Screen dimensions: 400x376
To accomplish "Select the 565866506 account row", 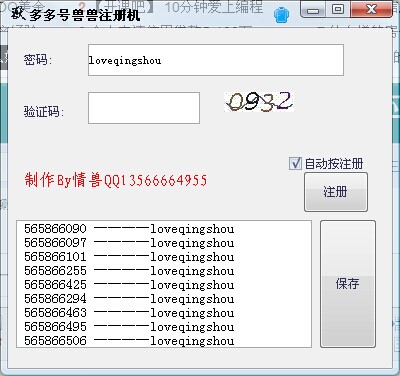I will point(129,341).
